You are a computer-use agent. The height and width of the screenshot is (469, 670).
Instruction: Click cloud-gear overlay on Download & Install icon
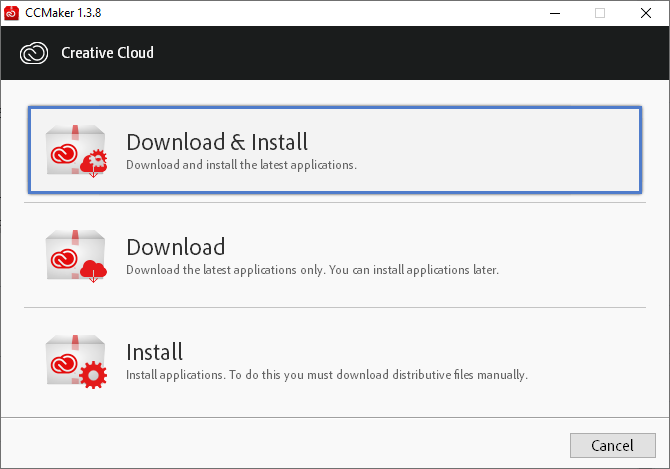(x=94, y=163)
